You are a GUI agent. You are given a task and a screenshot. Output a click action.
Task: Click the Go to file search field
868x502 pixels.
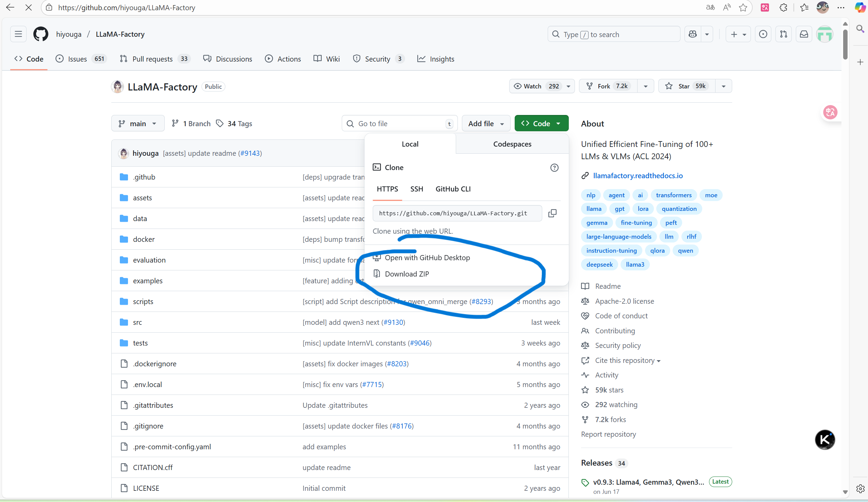pyautogui.click(x=400, y=123)
